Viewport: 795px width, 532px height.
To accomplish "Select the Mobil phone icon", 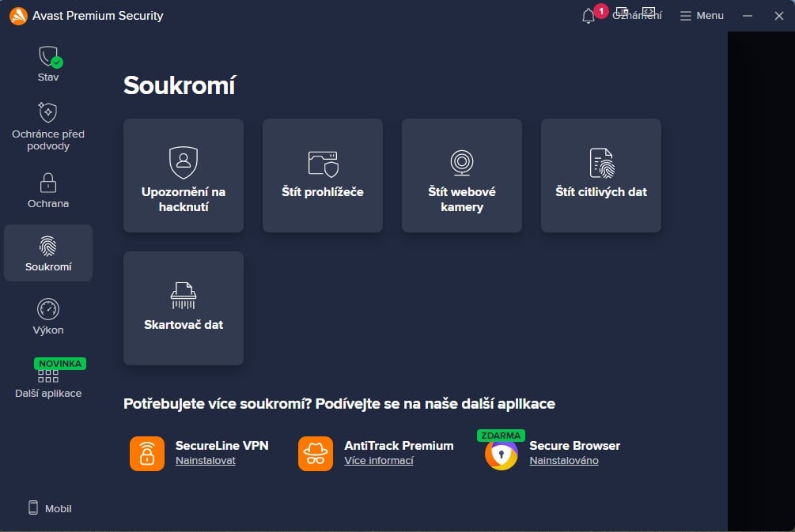I will tap(32, 508).
